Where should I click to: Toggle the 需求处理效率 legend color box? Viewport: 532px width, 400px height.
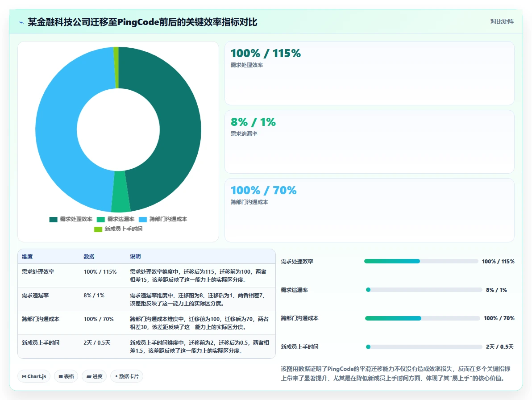(x=53, y=220)
